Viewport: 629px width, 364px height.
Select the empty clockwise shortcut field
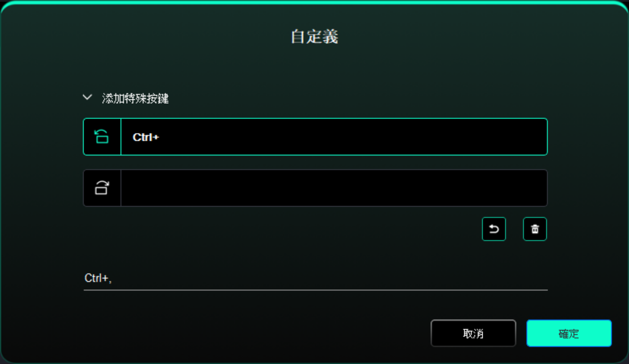334,187
